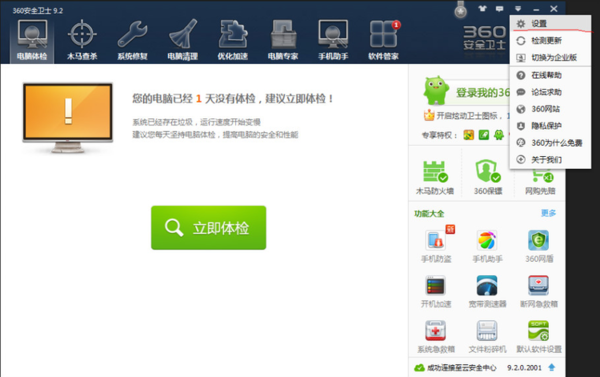The width and height of the screenshot is (600, 377).
Task: Choose 360为什么免费 menu entry
Action: click(550, 143)
